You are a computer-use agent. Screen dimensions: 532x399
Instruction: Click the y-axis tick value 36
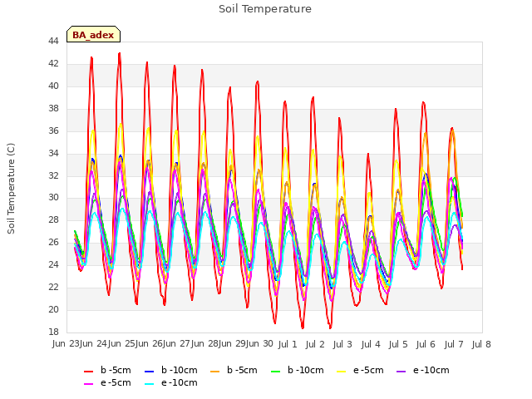[53, 131]
